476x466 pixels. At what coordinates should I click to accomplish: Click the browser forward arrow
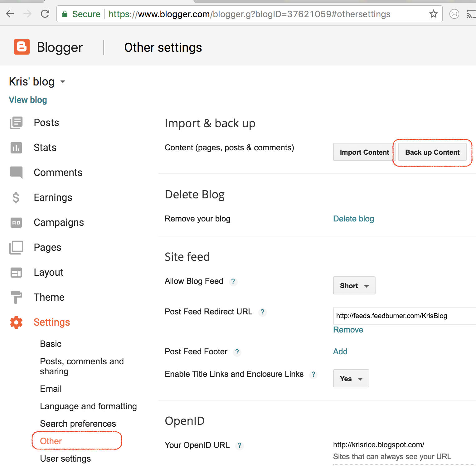point(27,14)
